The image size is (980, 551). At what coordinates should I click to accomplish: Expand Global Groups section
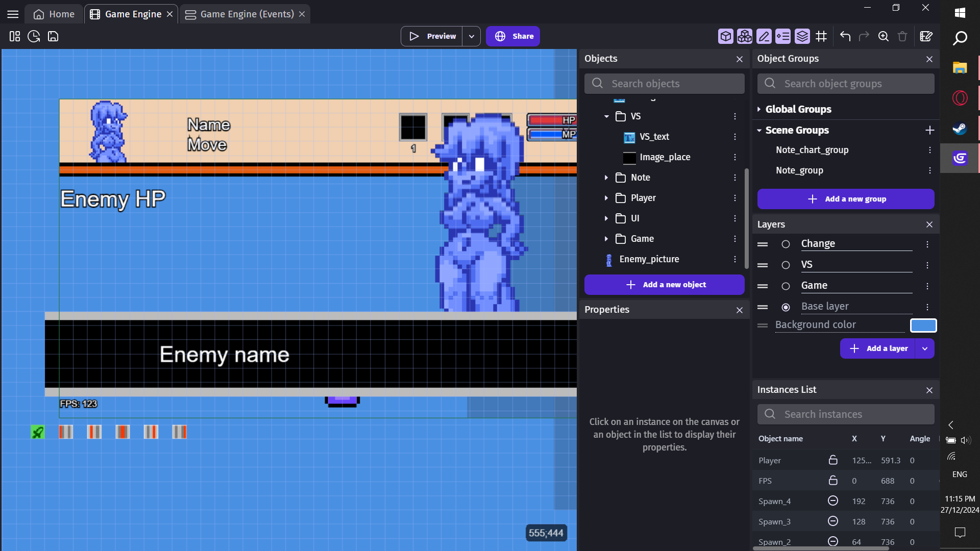tap(759, 109)
